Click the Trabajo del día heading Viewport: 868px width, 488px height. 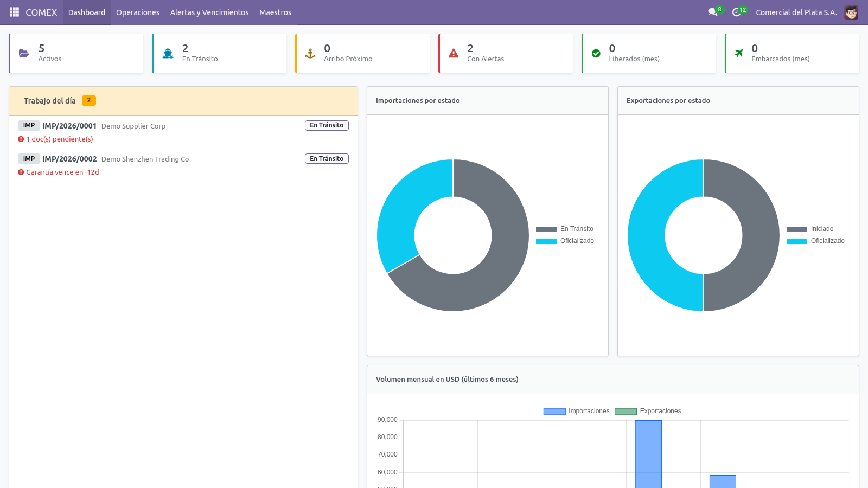[50, 101]
